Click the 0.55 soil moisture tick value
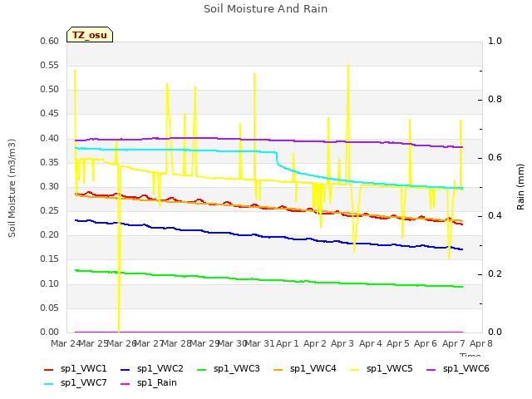532x399 pixels. (50, 66)
